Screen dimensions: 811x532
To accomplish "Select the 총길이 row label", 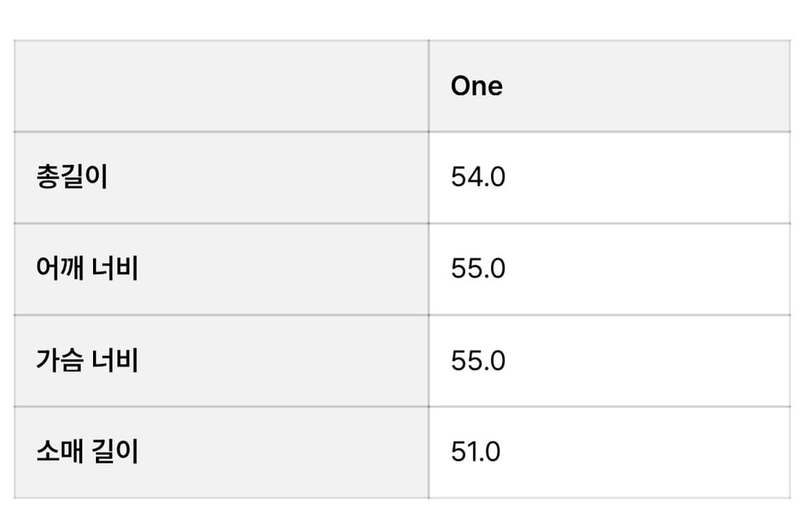I will (71, 177).
